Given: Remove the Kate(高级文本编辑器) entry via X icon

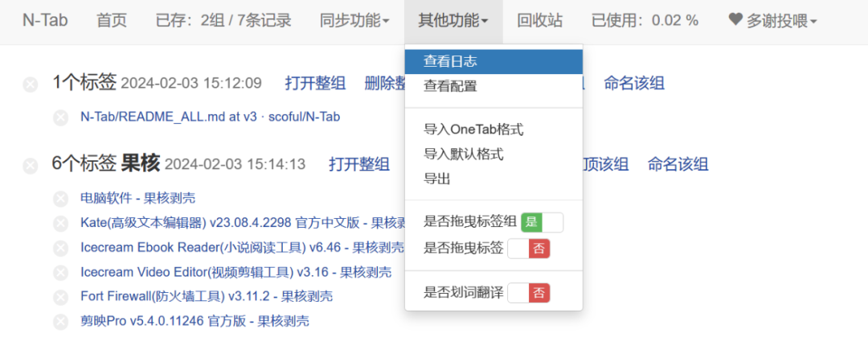Looking at the screenshot, I should tap(61, 224).
